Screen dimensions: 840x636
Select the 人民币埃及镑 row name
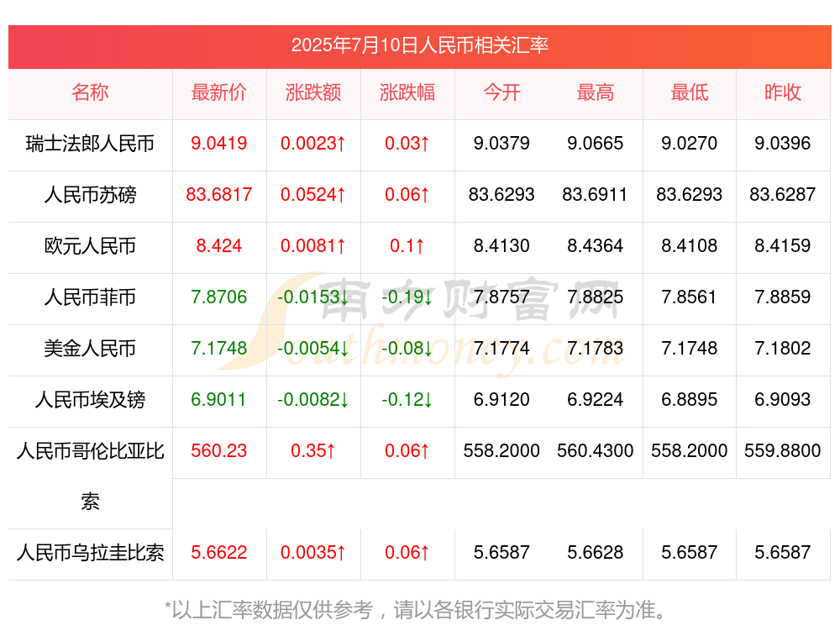click(x=90, y=400)
